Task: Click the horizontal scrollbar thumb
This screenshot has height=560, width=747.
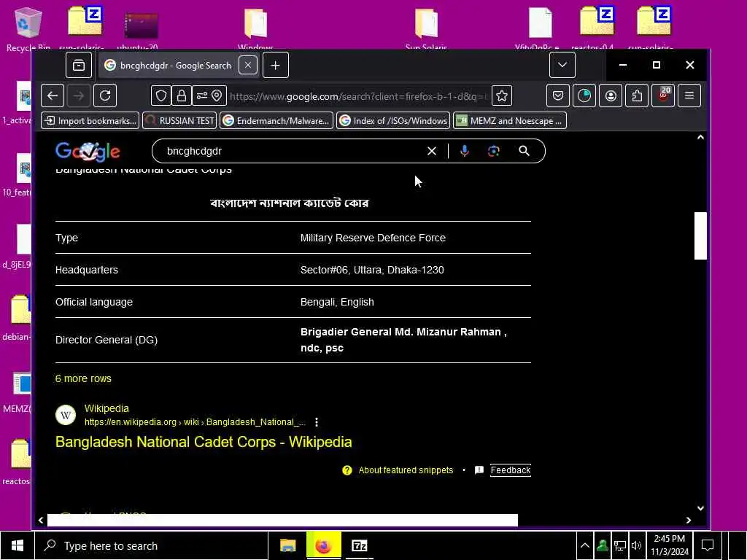Action: coord(282,521)
